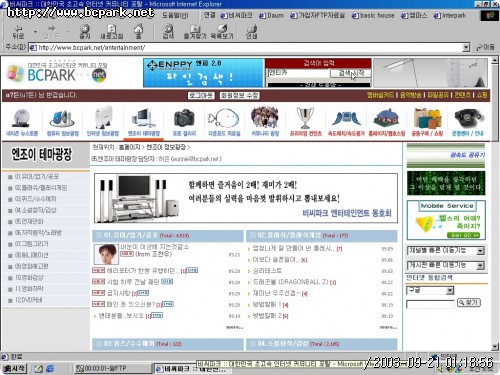Open sidebar category 12 DVD카페
Screen dimensions: 500x375
coord(29,300)
